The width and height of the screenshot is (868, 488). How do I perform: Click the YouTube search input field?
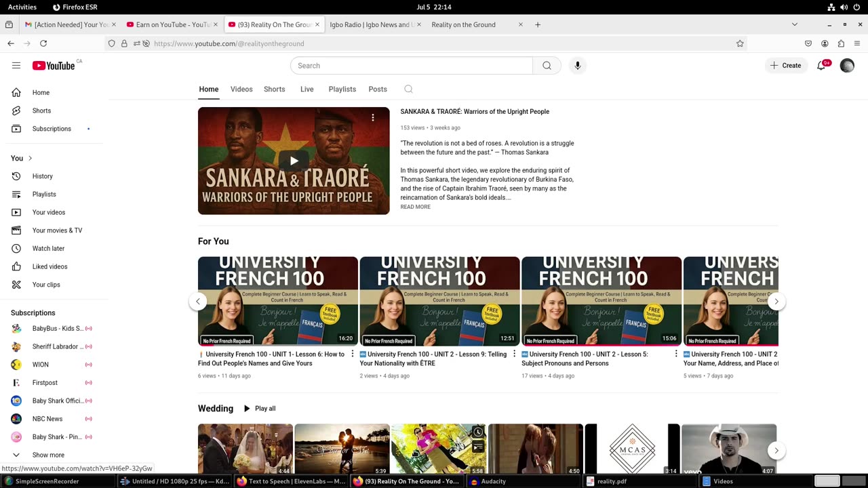click(x=412, y=66)
